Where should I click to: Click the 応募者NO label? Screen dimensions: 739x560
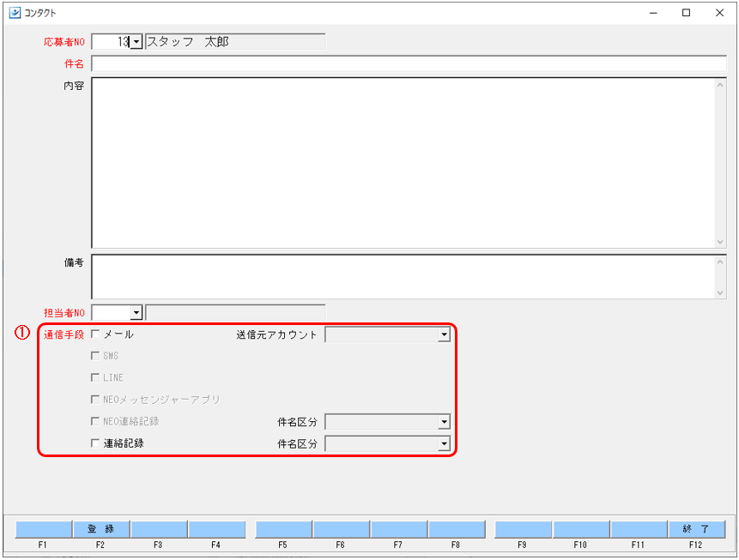point(64,42)
